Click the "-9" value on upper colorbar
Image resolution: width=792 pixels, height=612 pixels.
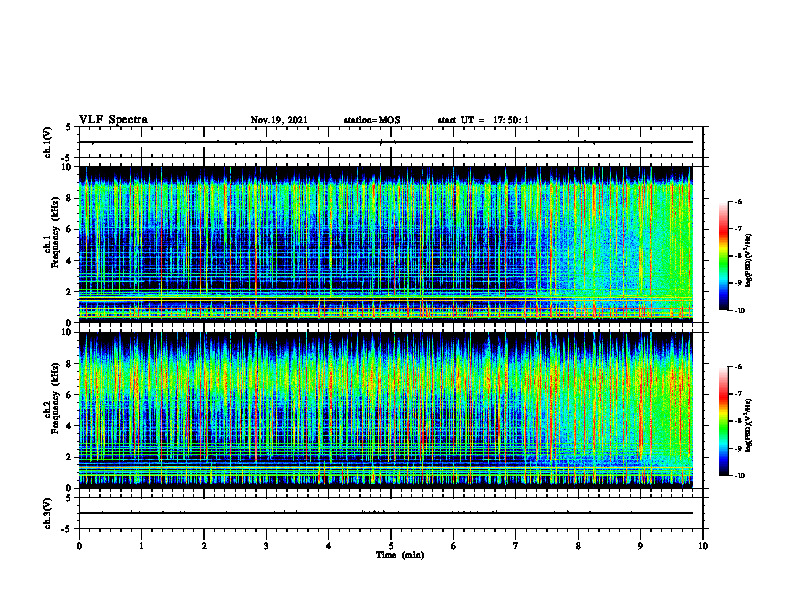[x=738, y=283]
